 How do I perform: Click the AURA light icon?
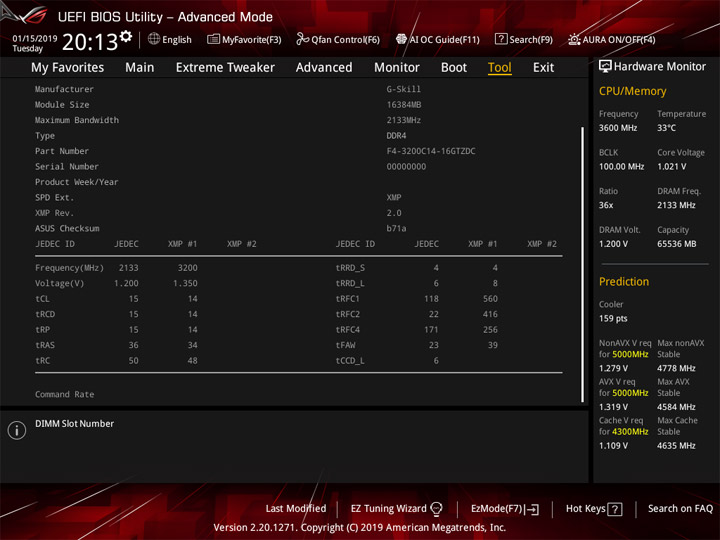click(574, 39)
